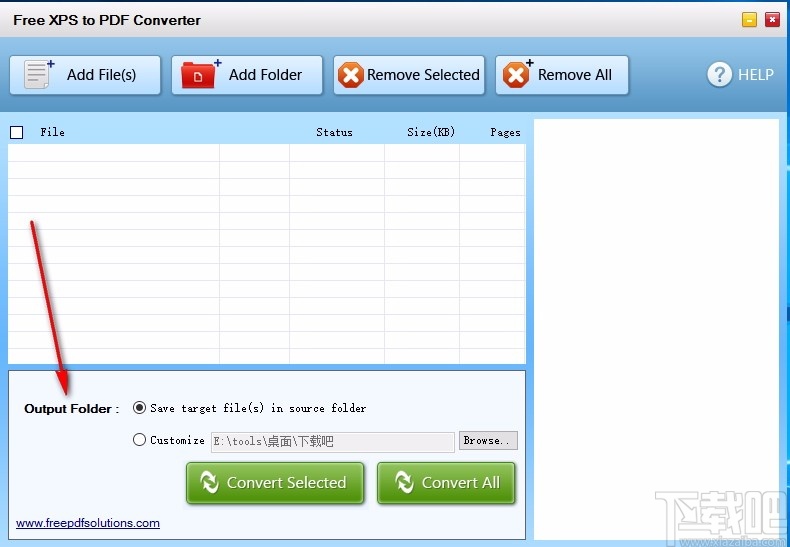Click the Remove All X icon
The height and width of the screenshot is (547, 790).
517,74
